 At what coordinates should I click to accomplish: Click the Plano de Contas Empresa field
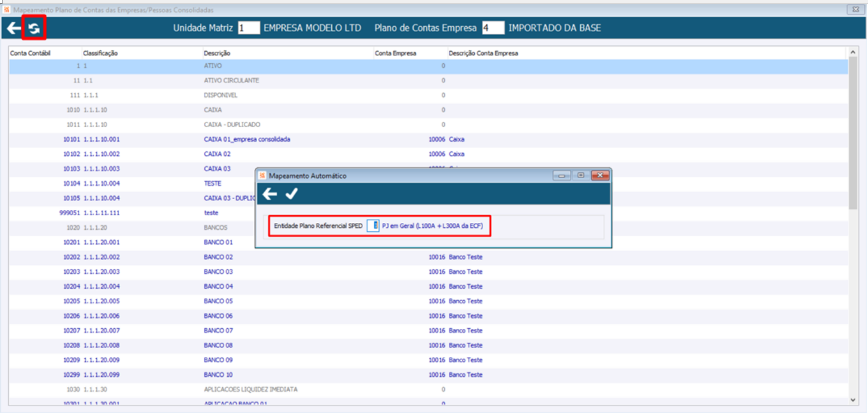coord(493,28)
